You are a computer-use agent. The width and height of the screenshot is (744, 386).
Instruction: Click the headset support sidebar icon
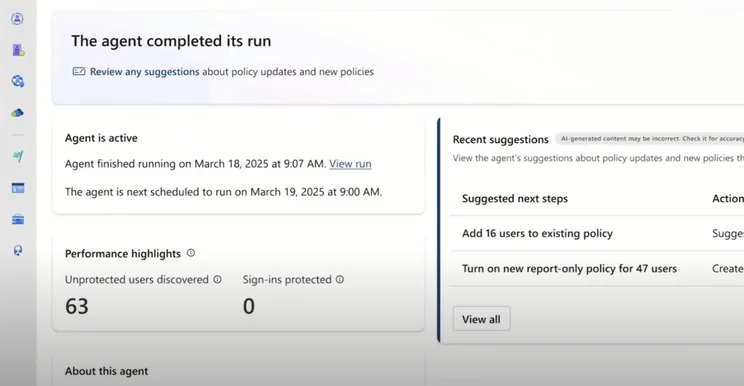tap(18, 250)
